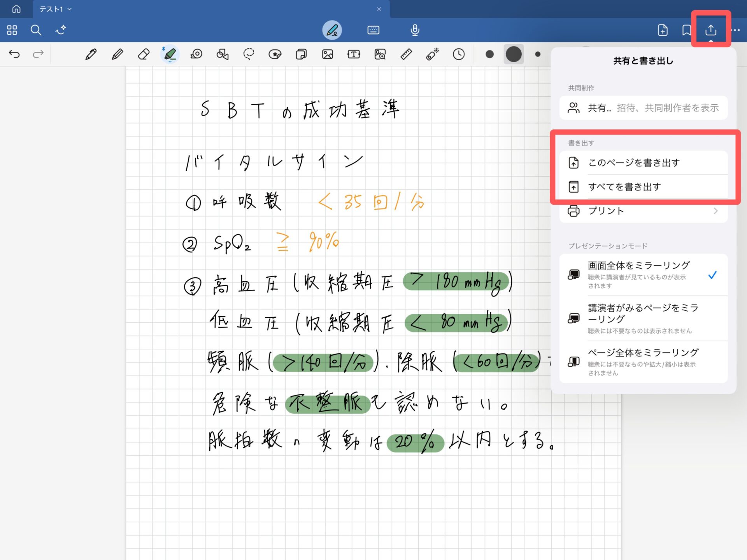The image size is (747, 560).
Task: Click the Share collaborators invite button
Action: point(643,108)
